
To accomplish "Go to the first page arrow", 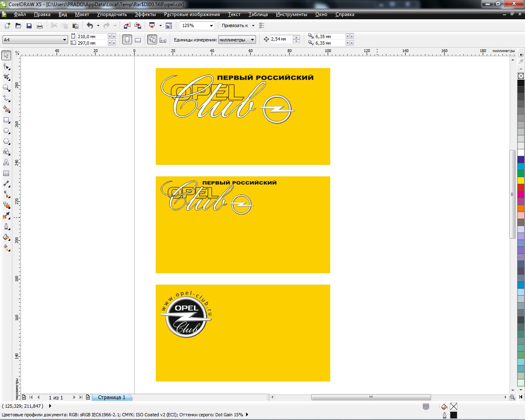I will click(x=31, y=397).
